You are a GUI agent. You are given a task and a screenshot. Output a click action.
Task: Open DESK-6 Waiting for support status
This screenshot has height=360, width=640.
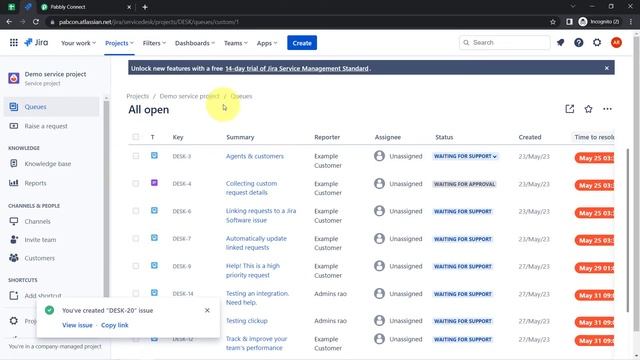point(463,211)
